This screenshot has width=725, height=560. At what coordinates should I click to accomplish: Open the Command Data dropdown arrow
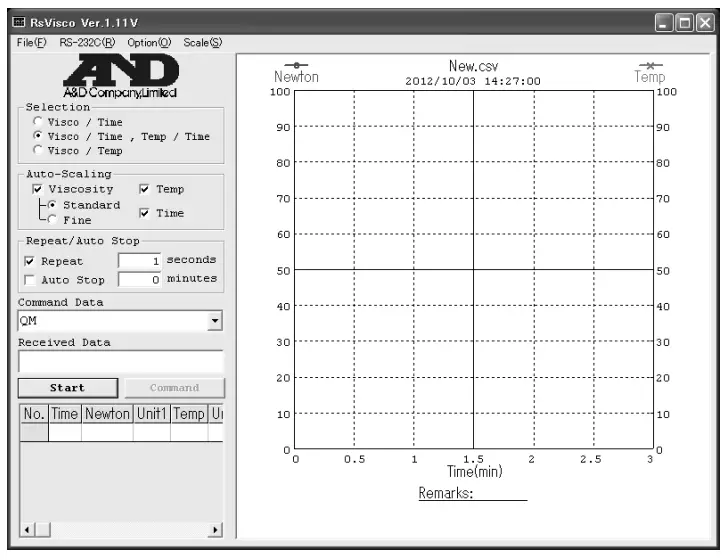[215, 320]
